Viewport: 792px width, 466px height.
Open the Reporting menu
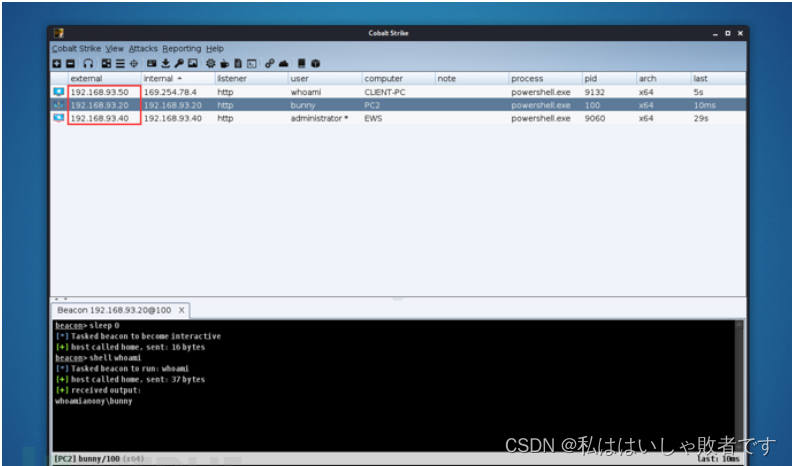[x=182, y=48]
